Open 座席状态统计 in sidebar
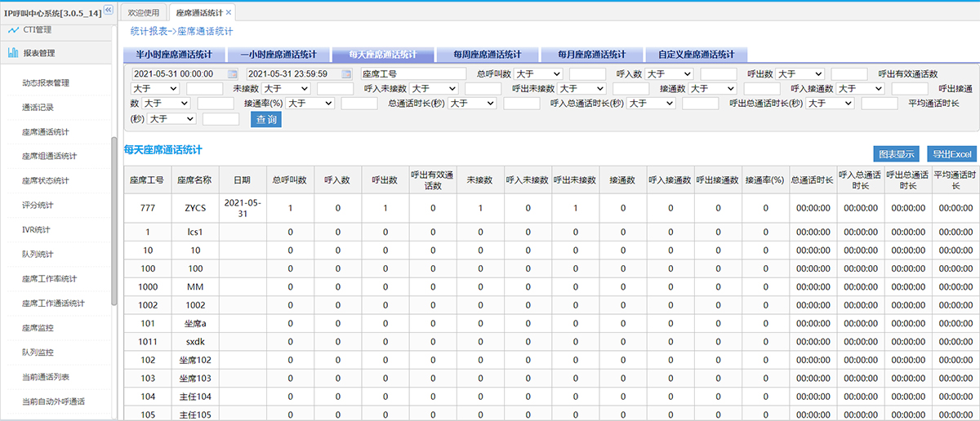 [46, 180]
